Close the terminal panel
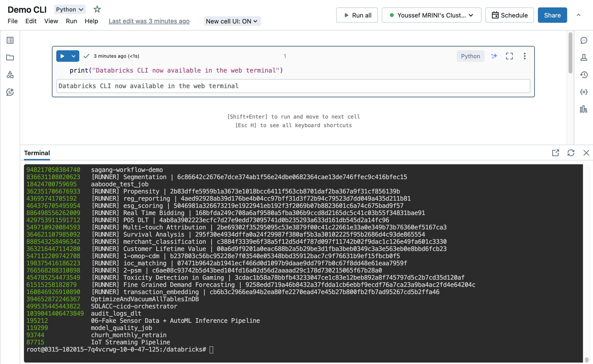 [586, 153]
